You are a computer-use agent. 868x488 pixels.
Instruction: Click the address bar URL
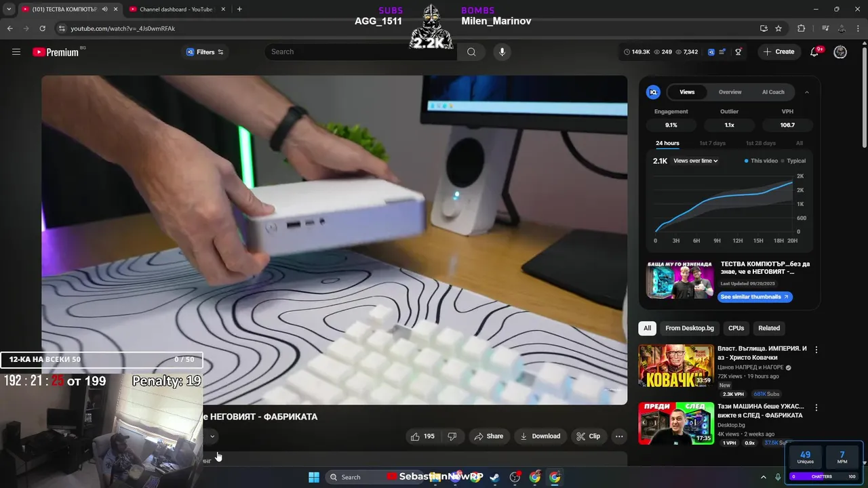[x=123, y=28]
